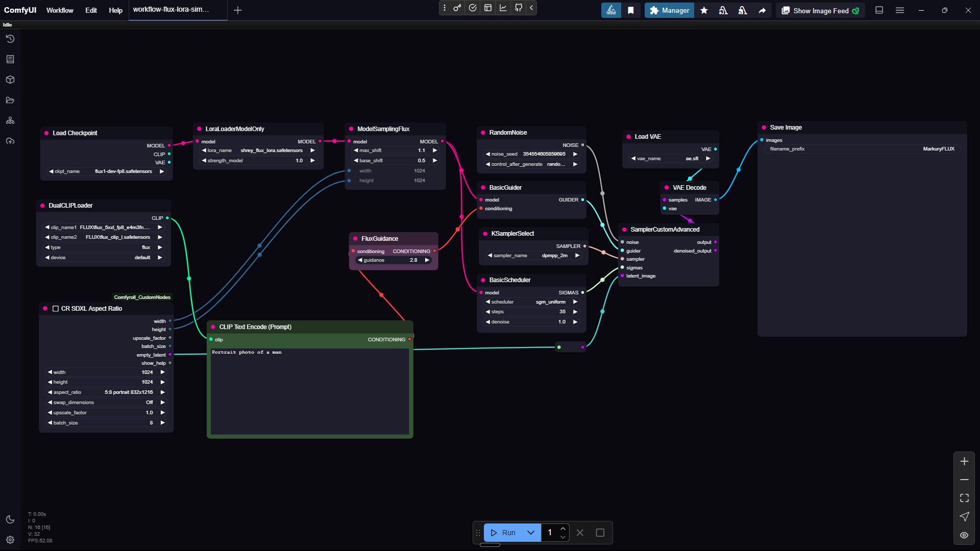Click the share arrow icon
This screenshot has height=551, width=980.
[762, 10]
